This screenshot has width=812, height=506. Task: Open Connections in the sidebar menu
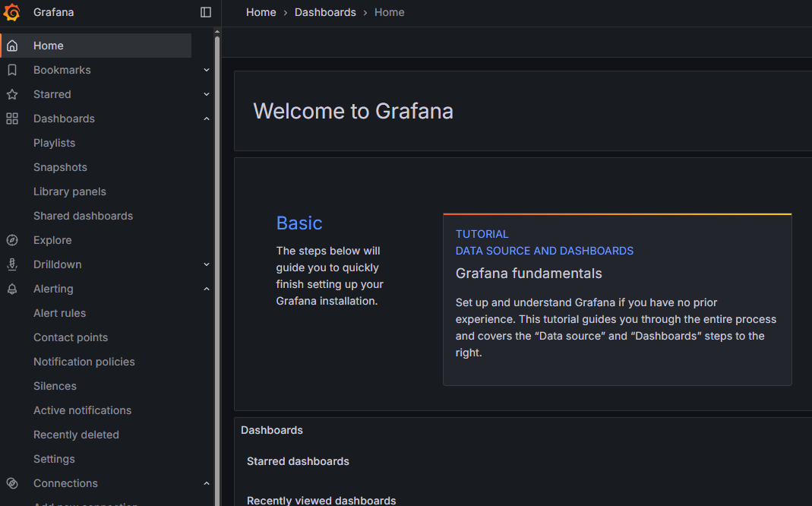[x=66, y=483]
